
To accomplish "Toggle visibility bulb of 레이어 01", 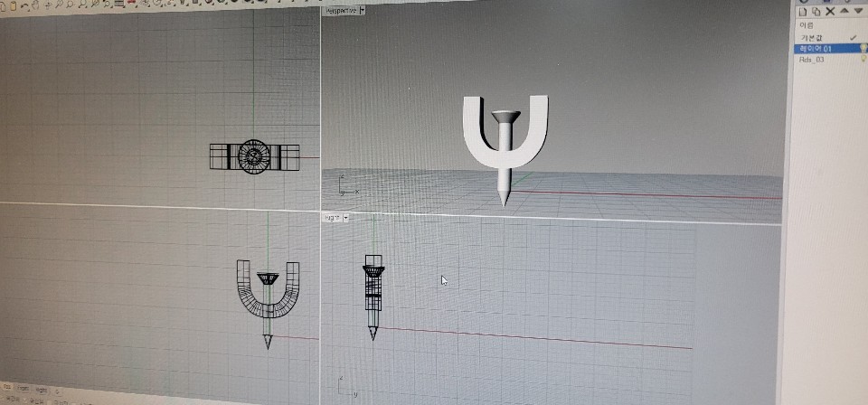I will [x=863, y=48].
